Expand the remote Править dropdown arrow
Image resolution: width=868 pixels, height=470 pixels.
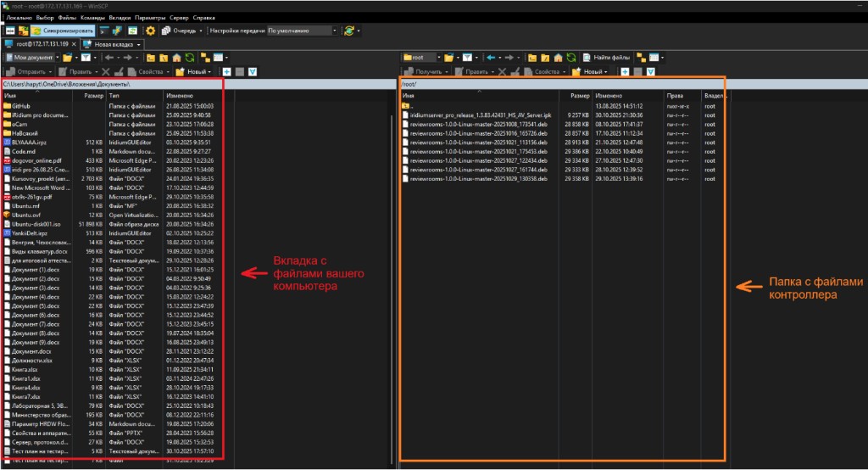point(492,72)
